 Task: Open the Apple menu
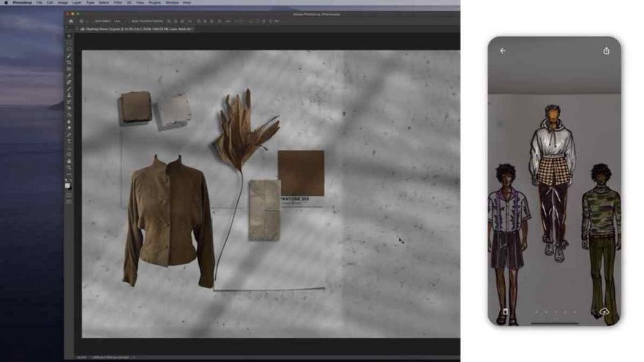click(x=6, y=2)
